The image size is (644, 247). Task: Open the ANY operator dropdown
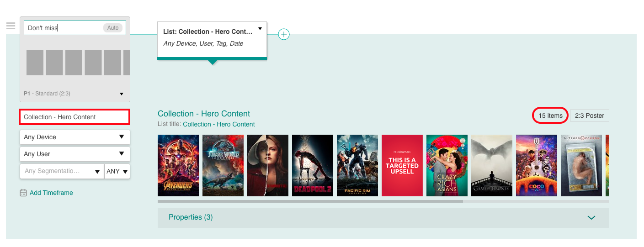pyautogui.click(x=117, y=171)
